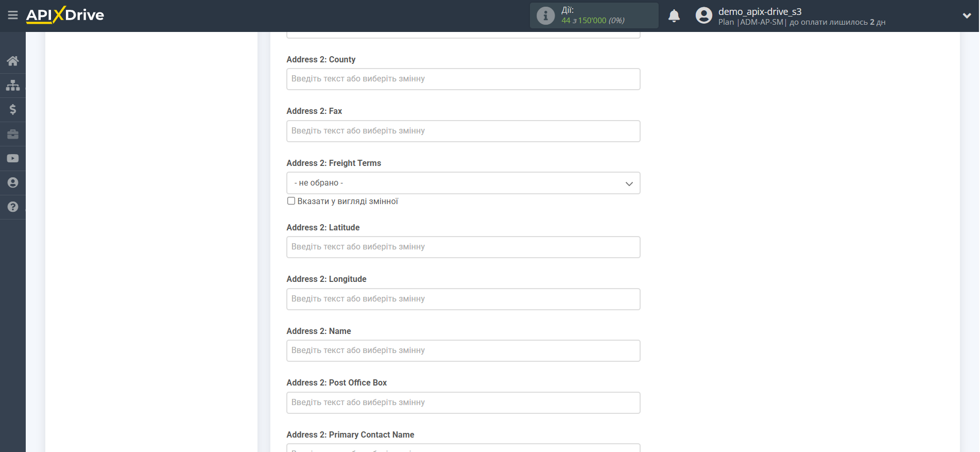The height and width of the screenshot is (452, 980).
Task: Open the dollar billing sidebar icon
Action: coord(13,109)
